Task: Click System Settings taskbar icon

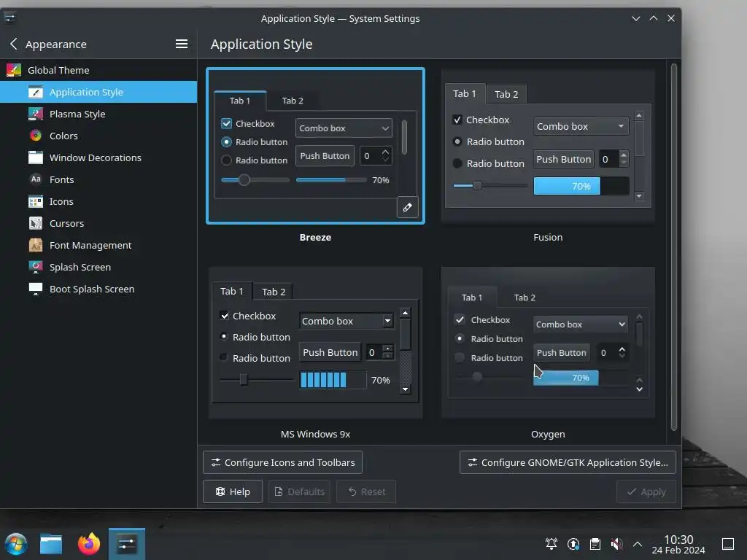Action: click(127, 544)
